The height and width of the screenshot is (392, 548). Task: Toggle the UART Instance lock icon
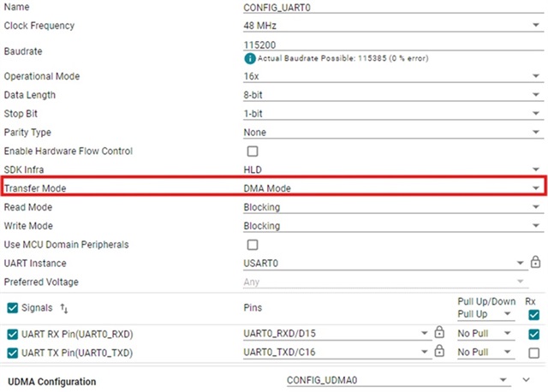coord(535,262)
